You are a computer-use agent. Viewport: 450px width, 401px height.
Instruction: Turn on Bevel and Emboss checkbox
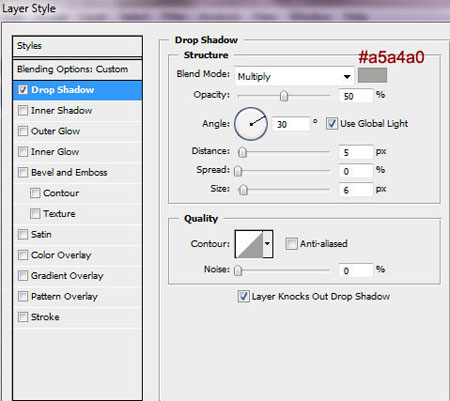coord(23,172)
